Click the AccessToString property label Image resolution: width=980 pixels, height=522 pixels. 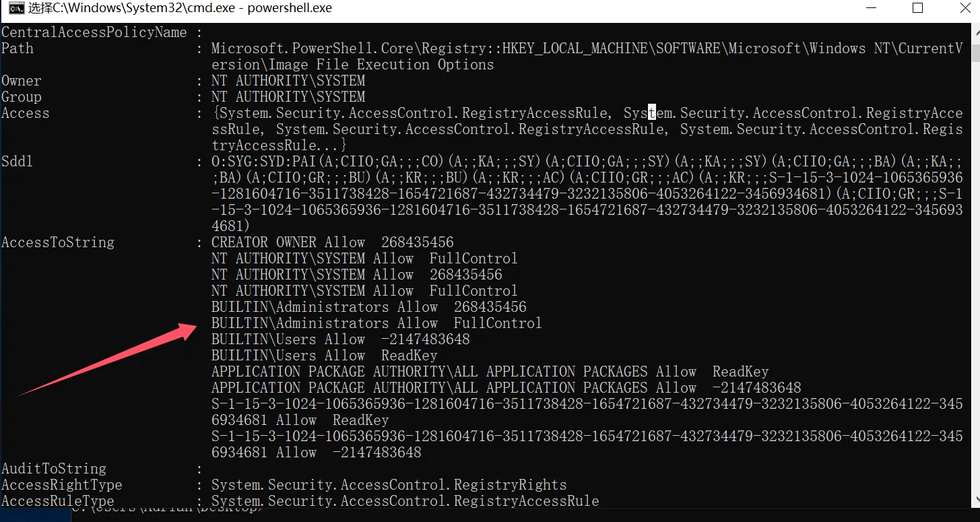tap(58, 242)
